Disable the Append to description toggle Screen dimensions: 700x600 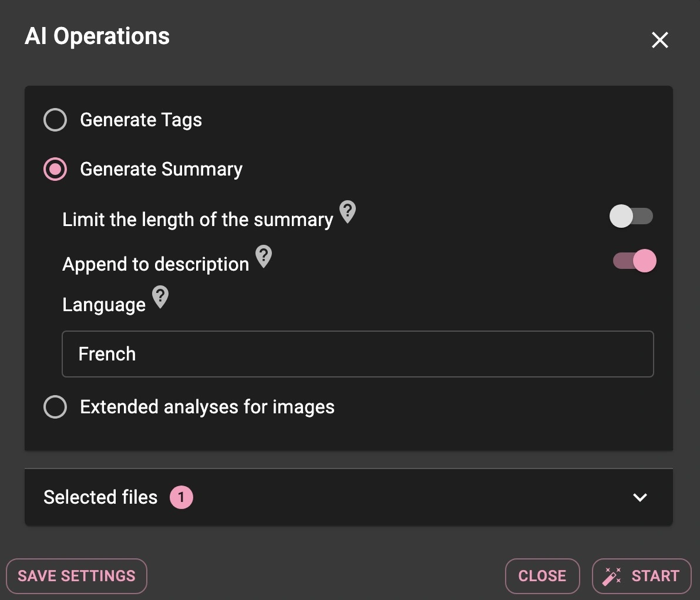(634, 261)
